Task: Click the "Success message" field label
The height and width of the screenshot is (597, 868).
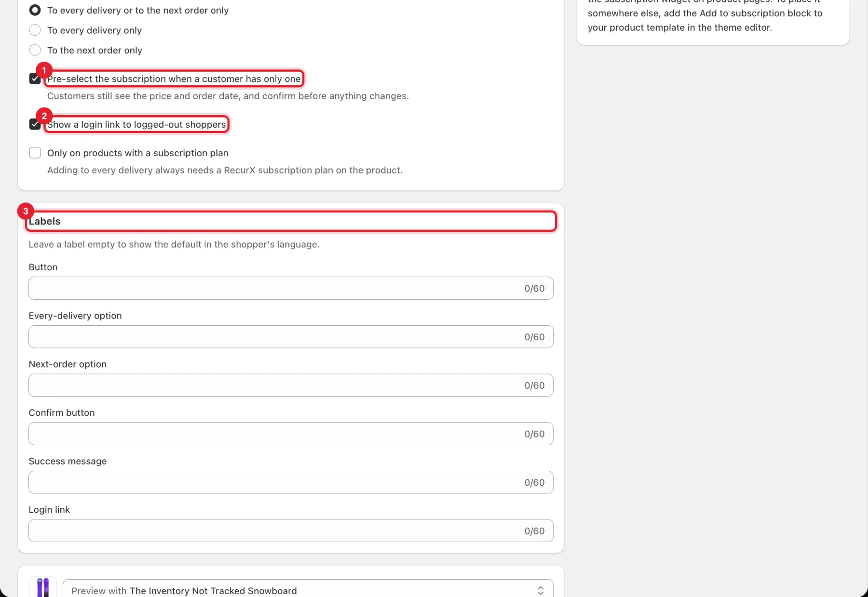Action: click(68, 461)
